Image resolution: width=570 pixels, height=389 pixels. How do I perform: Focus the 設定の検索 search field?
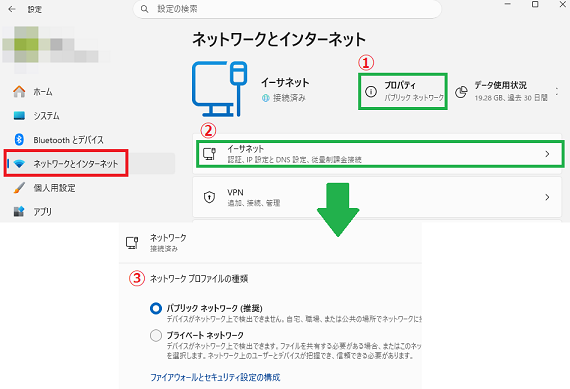coord(287,9)
